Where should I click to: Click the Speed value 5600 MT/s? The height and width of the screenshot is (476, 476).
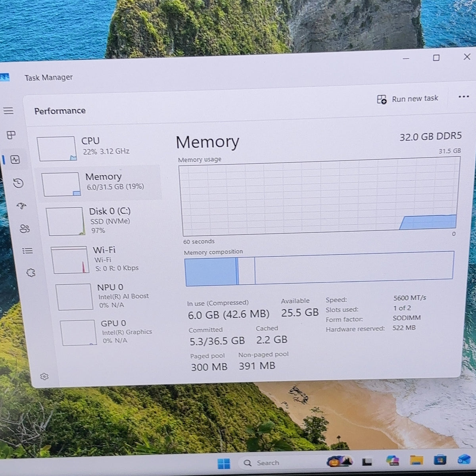tap(410, 297)
